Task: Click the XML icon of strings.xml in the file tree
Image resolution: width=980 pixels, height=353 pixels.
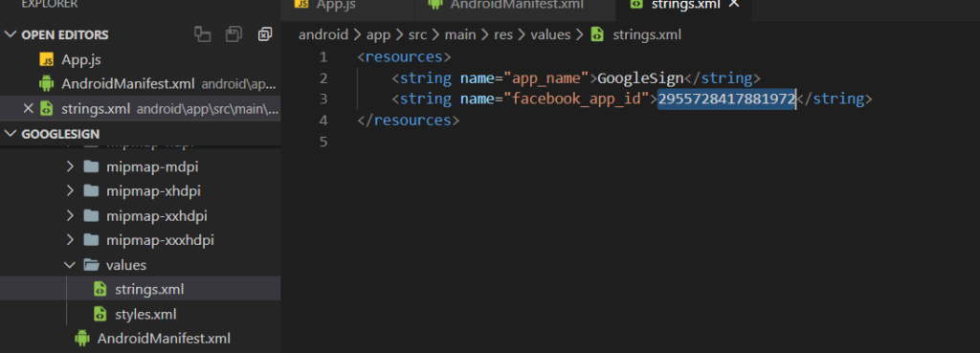Action: (x=100, y=289)
